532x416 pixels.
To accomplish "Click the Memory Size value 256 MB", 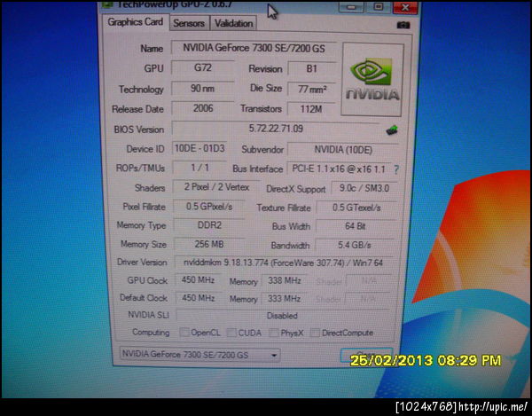I will tap(209, 244).
